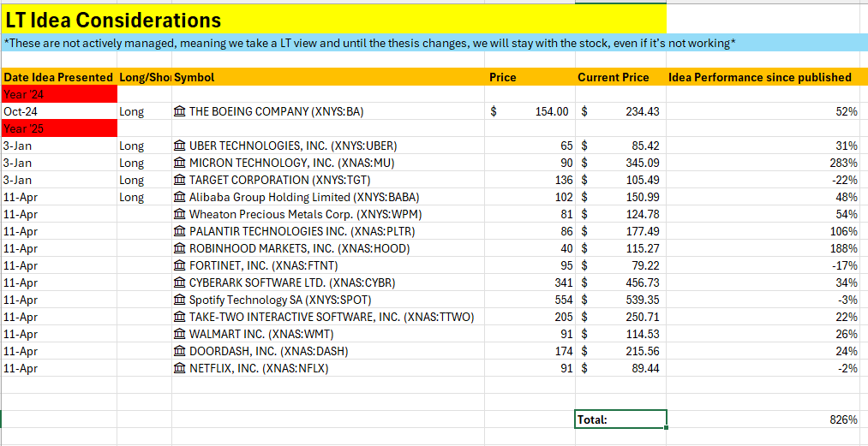Viewport: 868px width, 446px height.
Task: Select Boeing's current price 234.43
Action: click(x=621, y=112)
